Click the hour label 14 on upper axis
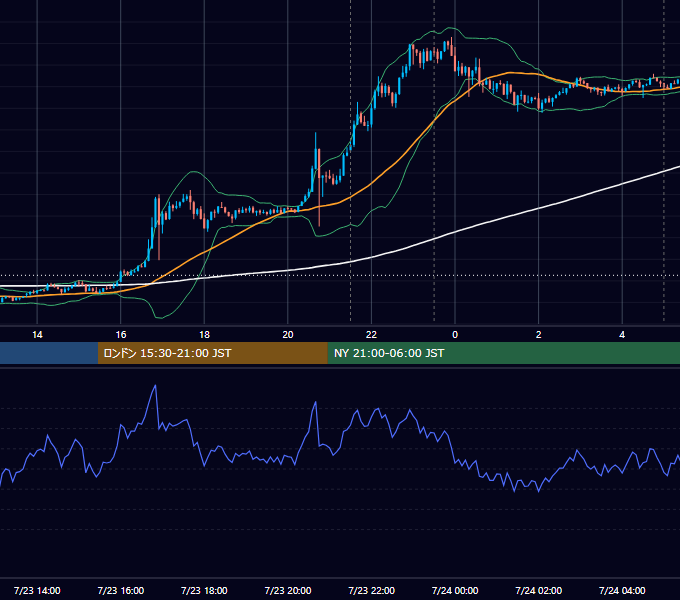The width and height of the screenshot is (680, 600). click(x=37, y=335)
